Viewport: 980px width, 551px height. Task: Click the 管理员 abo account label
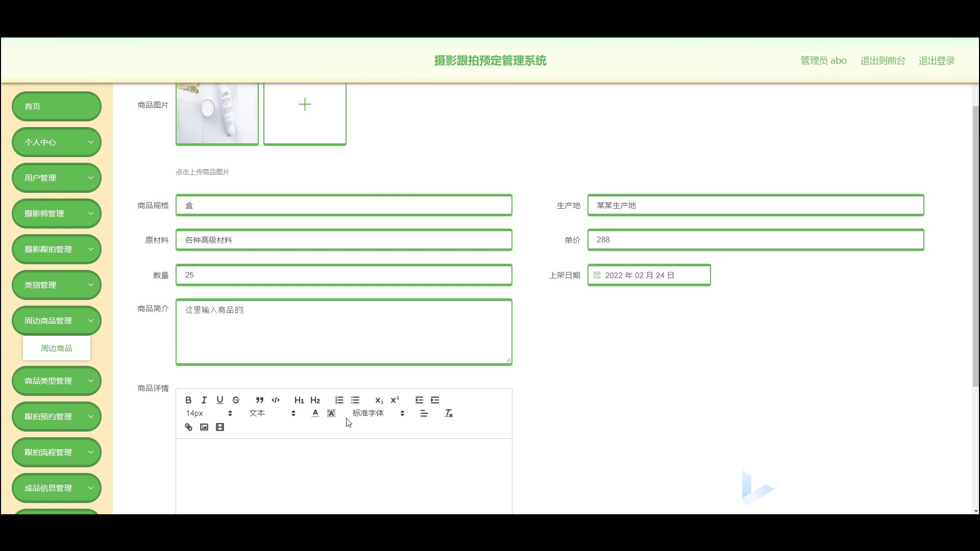[x=823, y=61]
